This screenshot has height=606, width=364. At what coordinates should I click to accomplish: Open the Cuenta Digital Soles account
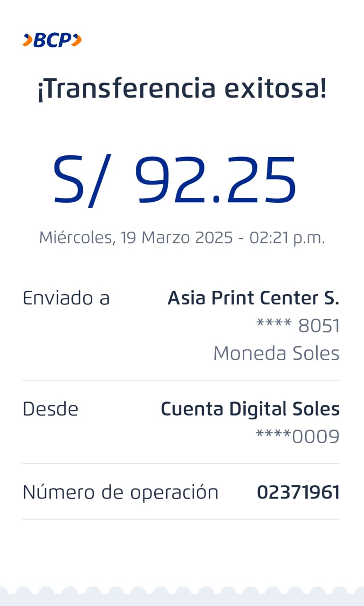[250, 409]
